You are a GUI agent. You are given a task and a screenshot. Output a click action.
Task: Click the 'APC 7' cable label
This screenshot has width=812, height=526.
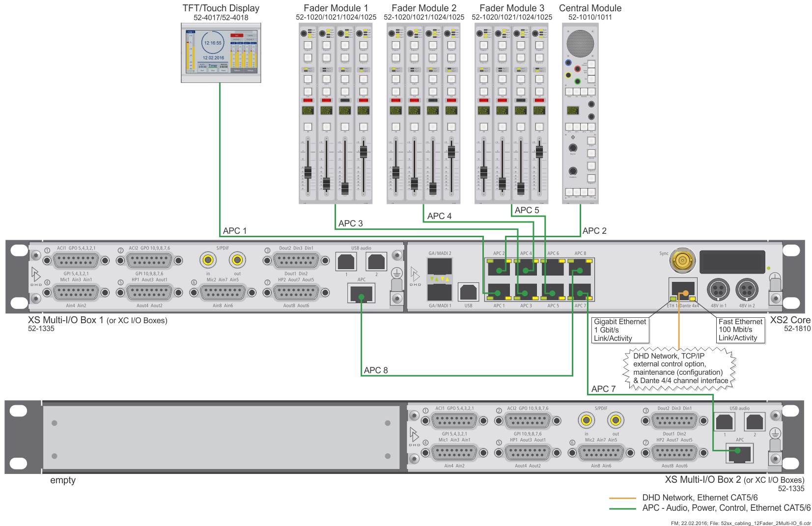pyautogui.click(x=603, y=389)
